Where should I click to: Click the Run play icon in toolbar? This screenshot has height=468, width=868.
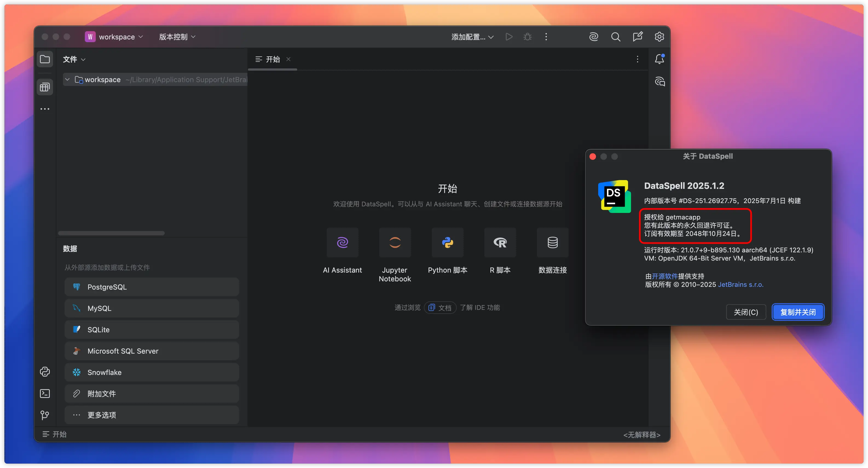pos(509,37)
